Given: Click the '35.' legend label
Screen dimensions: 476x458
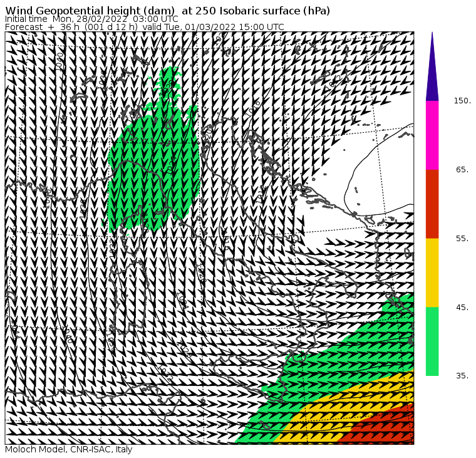Looking at the screenshot, I should 463,376.
